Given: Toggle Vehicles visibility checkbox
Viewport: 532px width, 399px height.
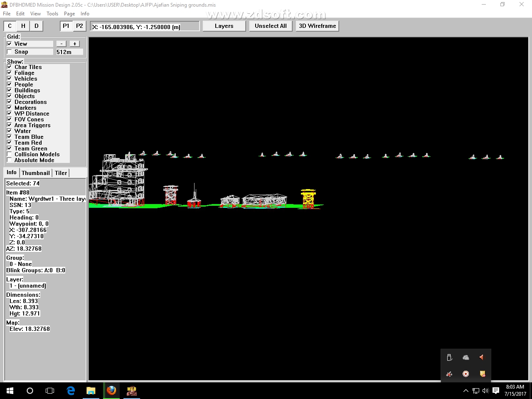Looking at the screenshot, I should pyautogui.click(x=10, y=79).
